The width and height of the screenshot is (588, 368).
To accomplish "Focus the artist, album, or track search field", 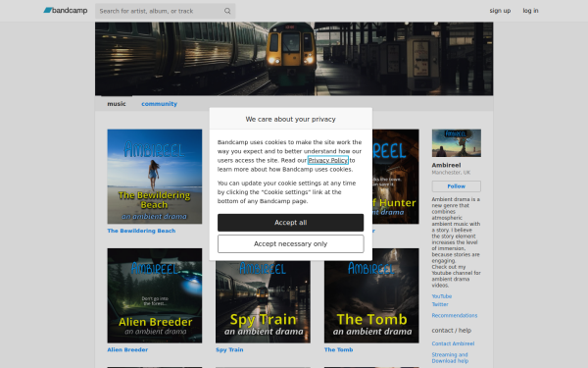I will (165, 11).
